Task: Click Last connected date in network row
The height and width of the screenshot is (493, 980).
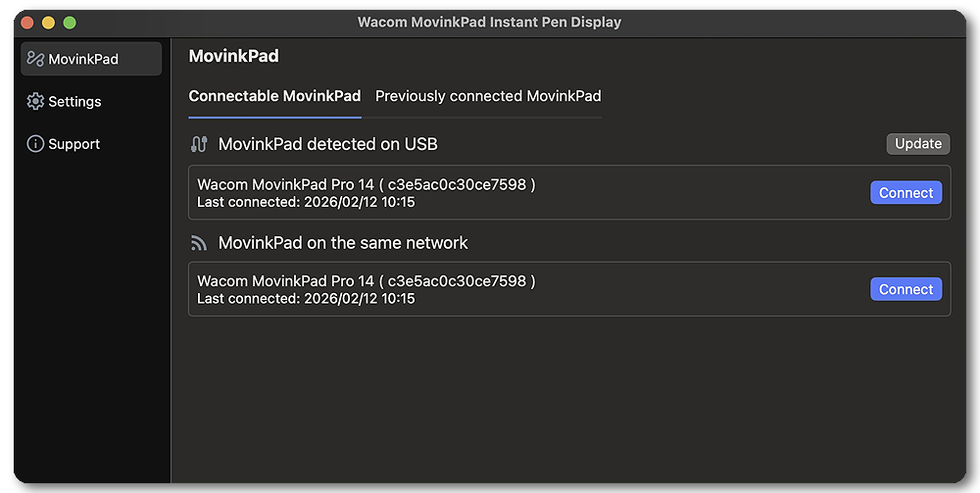Action: (306, 299)
